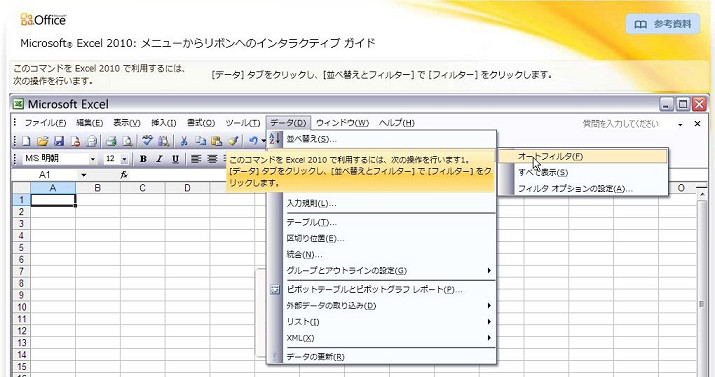Select the Format Painter brush icon
Image resolution: width=715 pixels, height=377 pixels.
[233, 141]
